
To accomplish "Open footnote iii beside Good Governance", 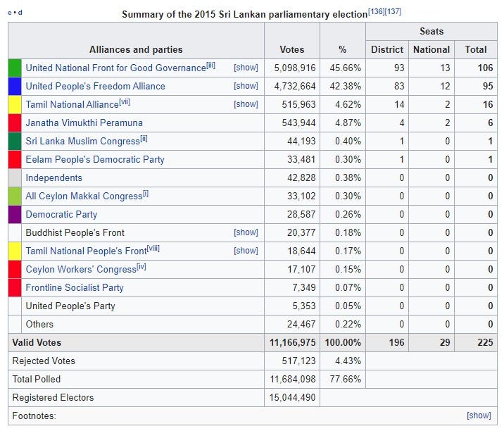I will coord(210,65).
